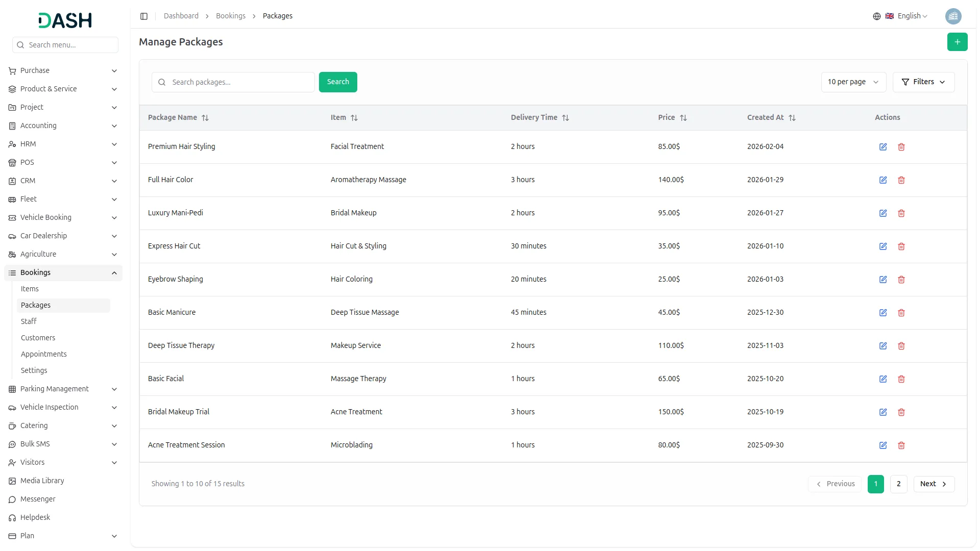This screenshot has height=551, width=980.
Task: Focus the Search packages input field
Action: pos(240,82)
